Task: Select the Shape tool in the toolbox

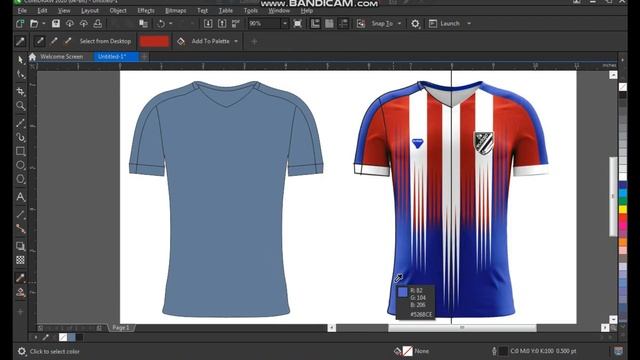Action: 20,75
